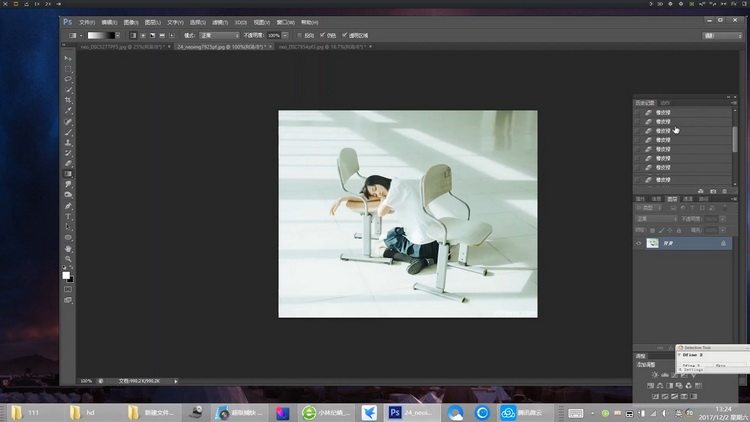
Task: Select the Crop tool
Action: pos(68,100)
